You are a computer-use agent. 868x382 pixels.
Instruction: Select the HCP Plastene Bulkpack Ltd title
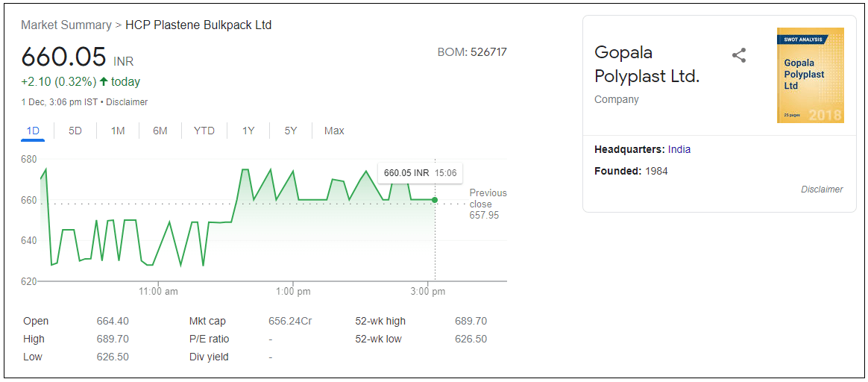pyautogui.click(x=199, y=25)
